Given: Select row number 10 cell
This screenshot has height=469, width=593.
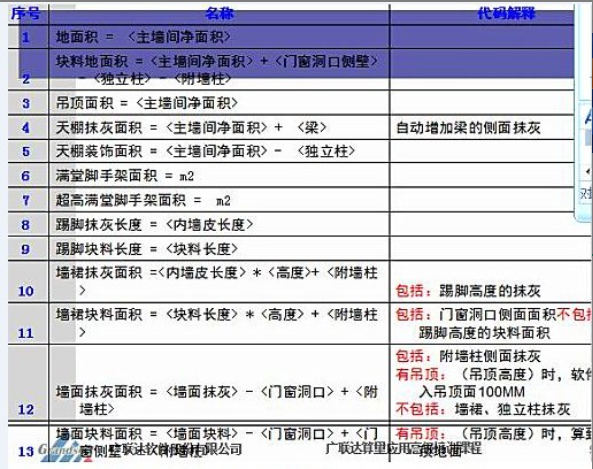Looking at the screenshot, I should pyautogui.click(x=28, y=281).
